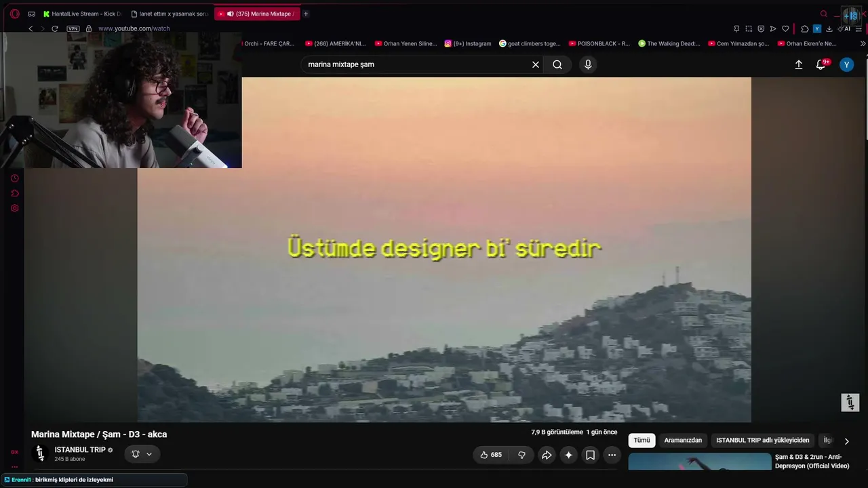Open the sidebar icon below the clock
Viewport: 868px width, 488px height.
tap(14, 193)
